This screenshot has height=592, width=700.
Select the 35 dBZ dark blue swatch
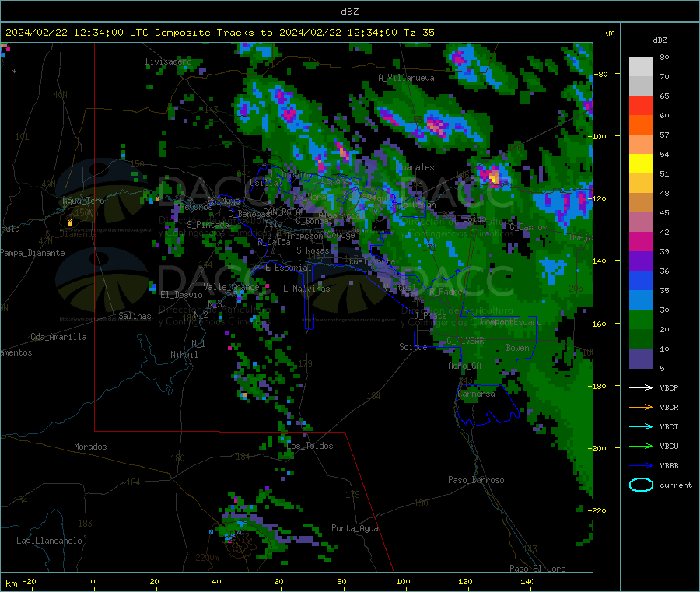click(641, 280)
